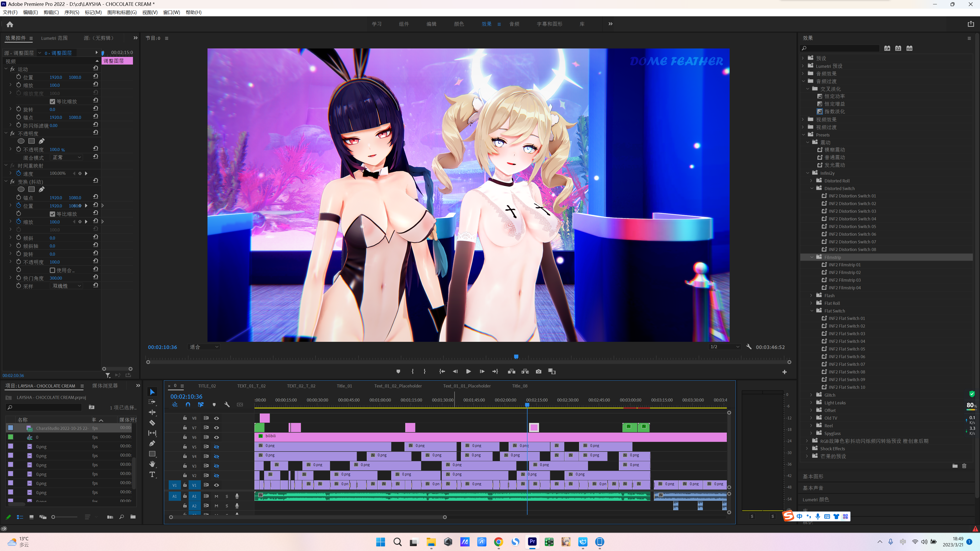Open the 媒体浏览器 tab

pyautogui.click(x=105, y=386)
